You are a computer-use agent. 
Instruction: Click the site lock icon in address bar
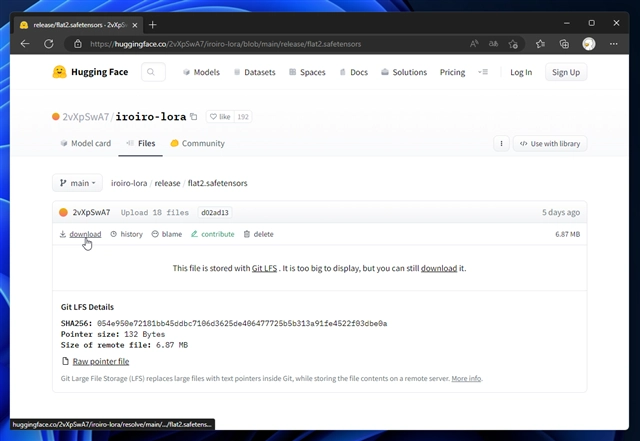click(x=78, y=44)
